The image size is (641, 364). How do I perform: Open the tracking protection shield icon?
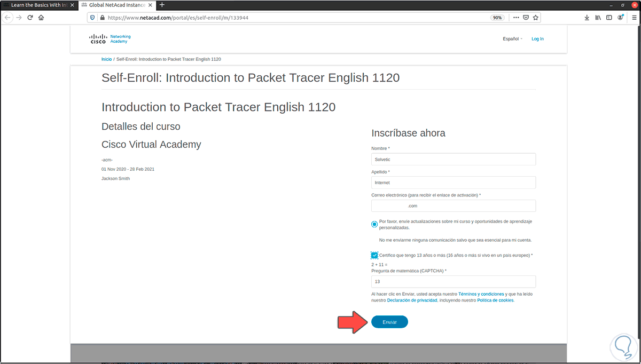click(92, 17)
